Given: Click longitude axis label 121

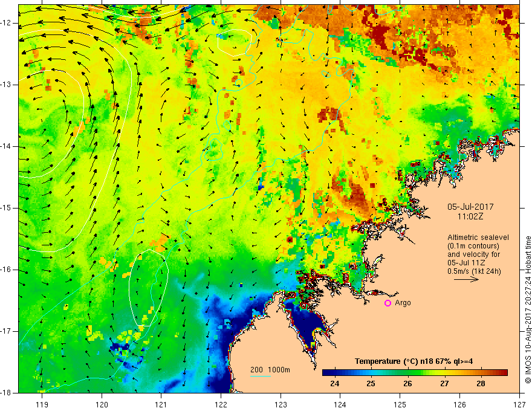Looking at the screenshot, I should tap(161, 404).
